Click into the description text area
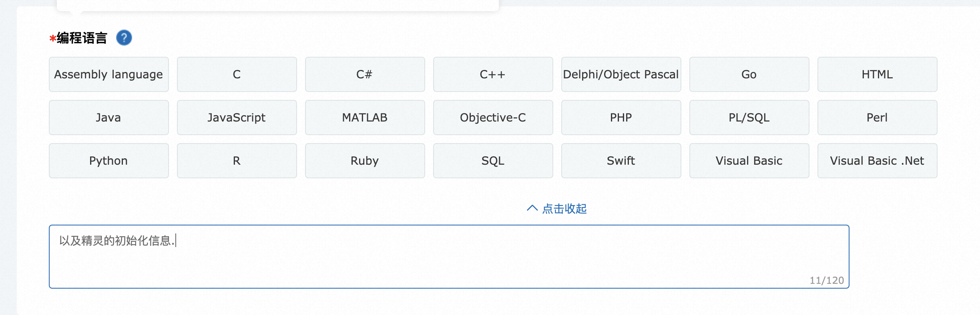The height and width of the screenshot is (315, 980). coord(448,260)
